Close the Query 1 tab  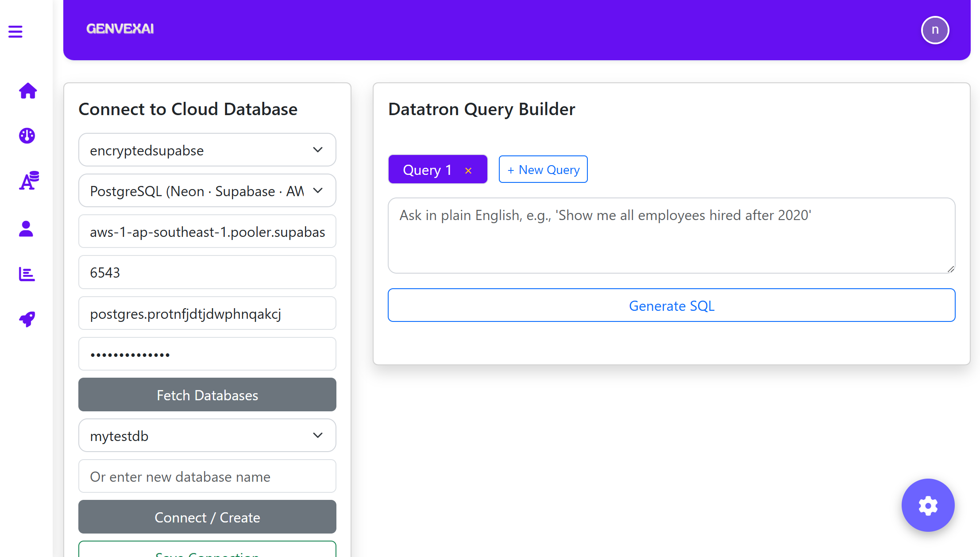tap(468, 170)
